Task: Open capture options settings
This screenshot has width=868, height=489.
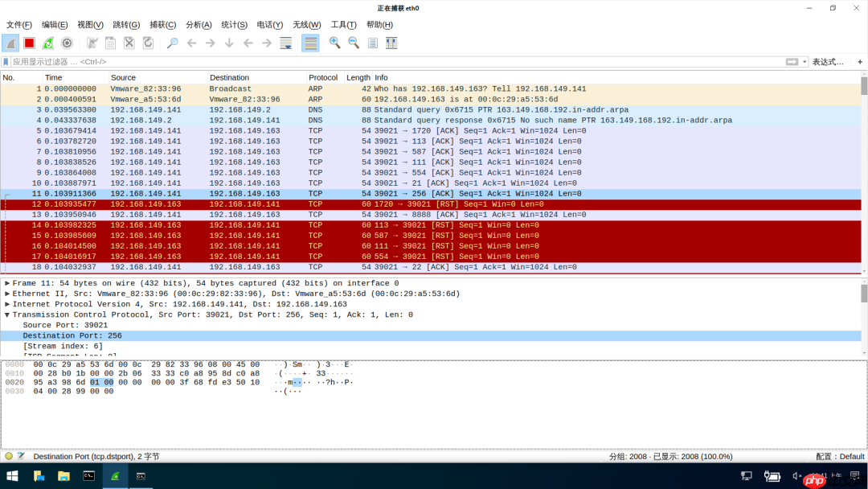Action: (x=67, y=42)
